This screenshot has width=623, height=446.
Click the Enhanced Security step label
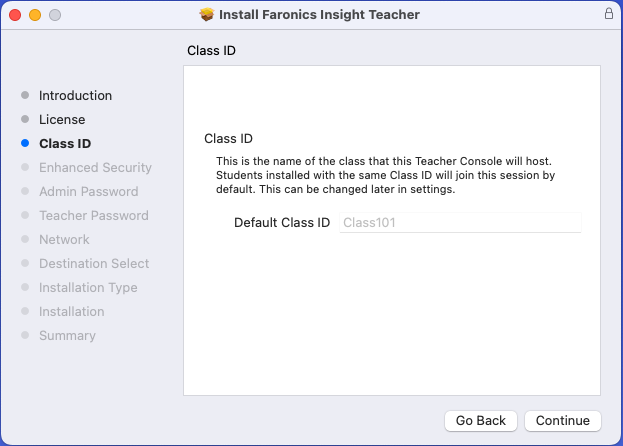(95, 168)
